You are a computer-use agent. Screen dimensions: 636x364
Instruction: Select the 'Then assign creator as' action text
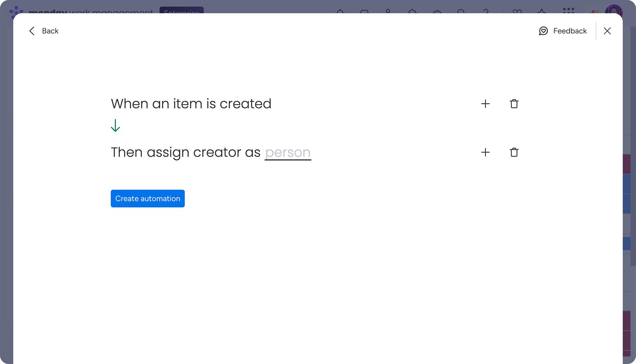click(x=185, y=153)
